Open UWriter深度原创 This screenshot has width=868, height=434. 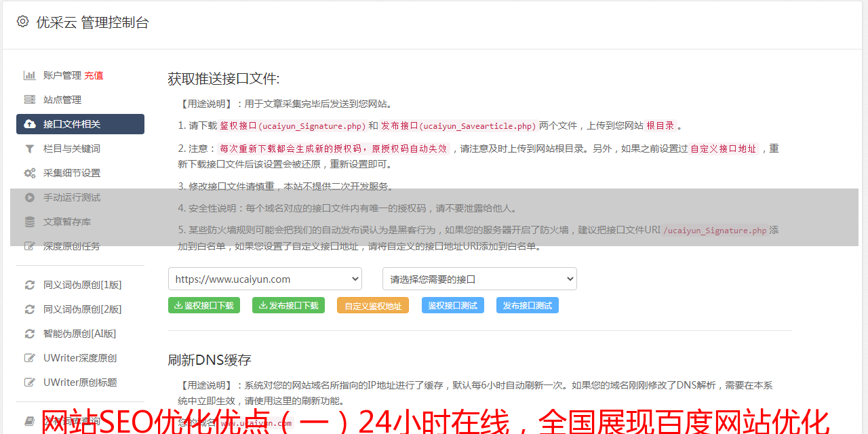(x=80, y=358)
